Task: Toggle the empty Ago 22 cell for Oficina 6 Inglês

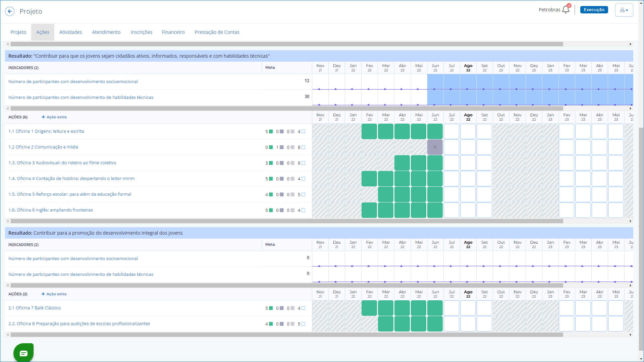Action: (468, 210)
